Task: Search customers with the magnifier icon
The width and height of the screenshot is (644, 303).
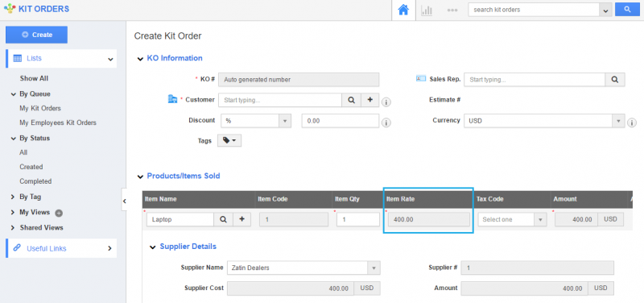Action: [x=352, y=100]
